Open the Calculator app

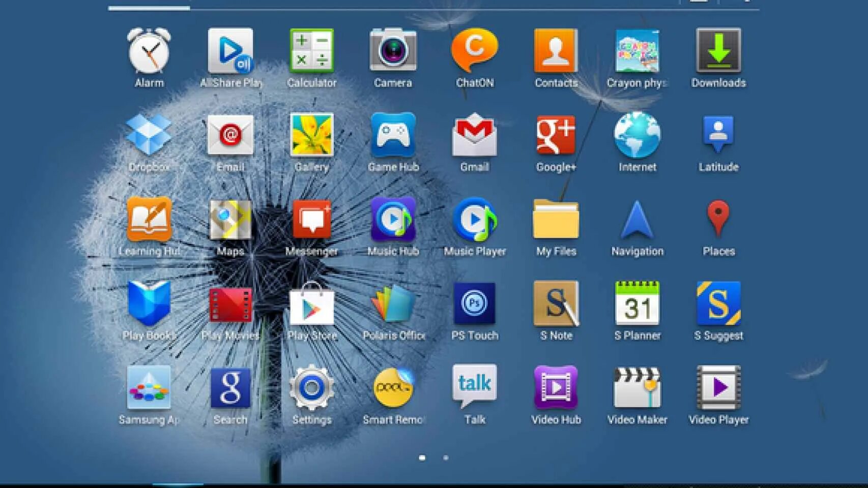pos(312,51)
